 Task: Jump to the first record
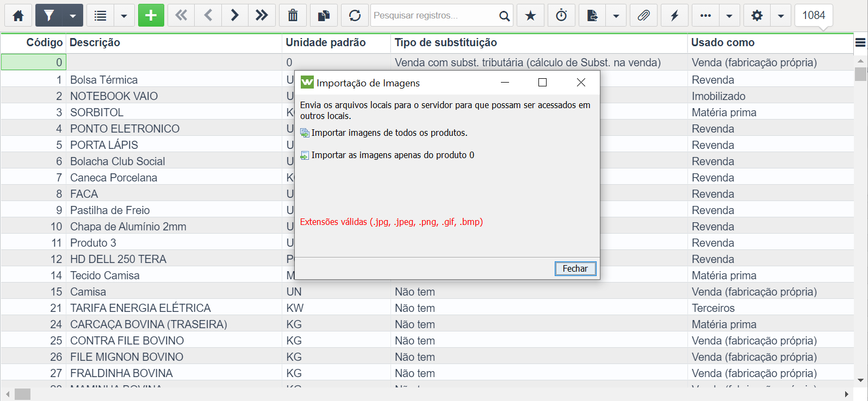tap(181, 15)
